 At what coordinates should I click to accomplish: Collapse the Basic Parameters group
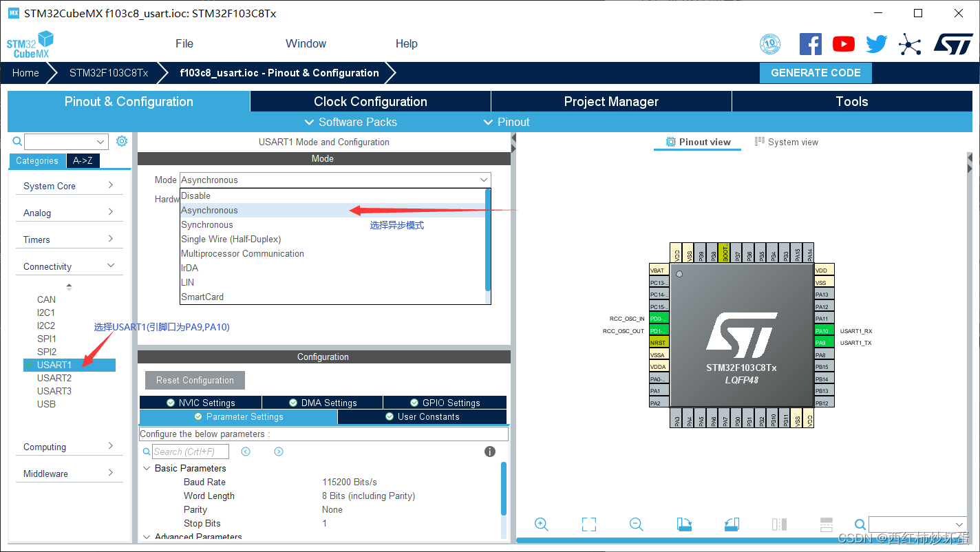point(147,468)
